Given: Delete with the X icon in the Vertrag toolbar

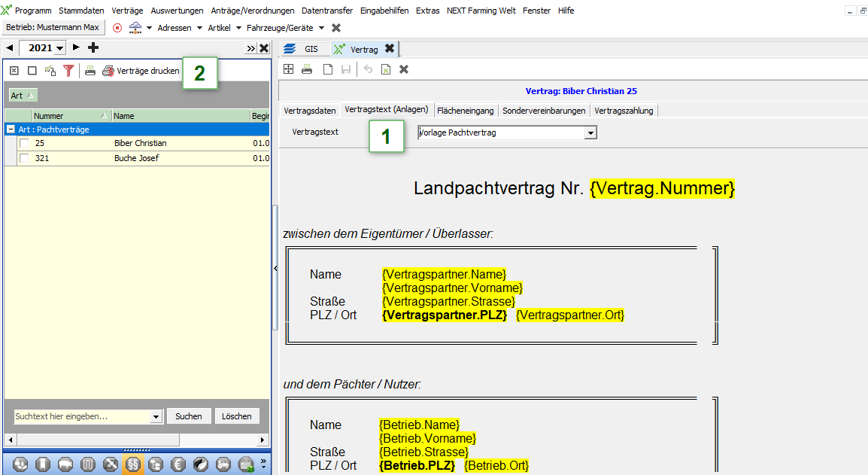Looking at the screenshot, I should [x=404, y=69].
